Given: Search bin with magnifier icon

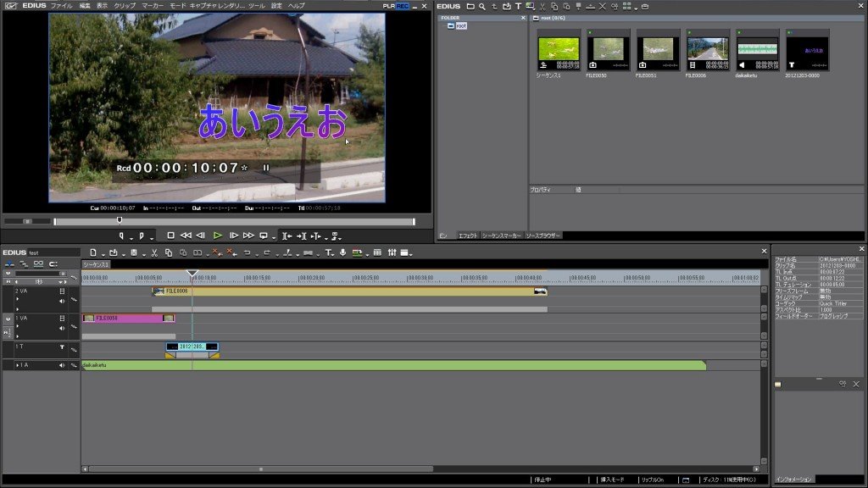Looking at the screenshot, I should [482, 7].
